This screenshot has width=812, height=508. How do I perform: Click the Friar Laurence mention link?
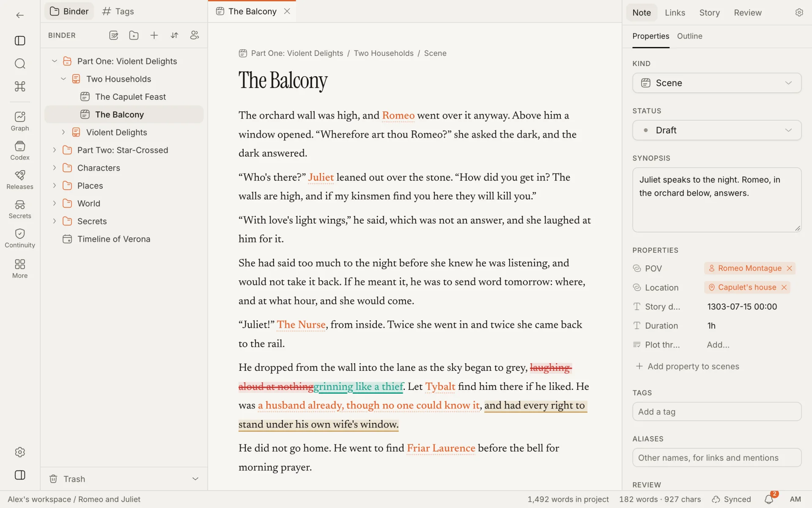click(441, 448)
